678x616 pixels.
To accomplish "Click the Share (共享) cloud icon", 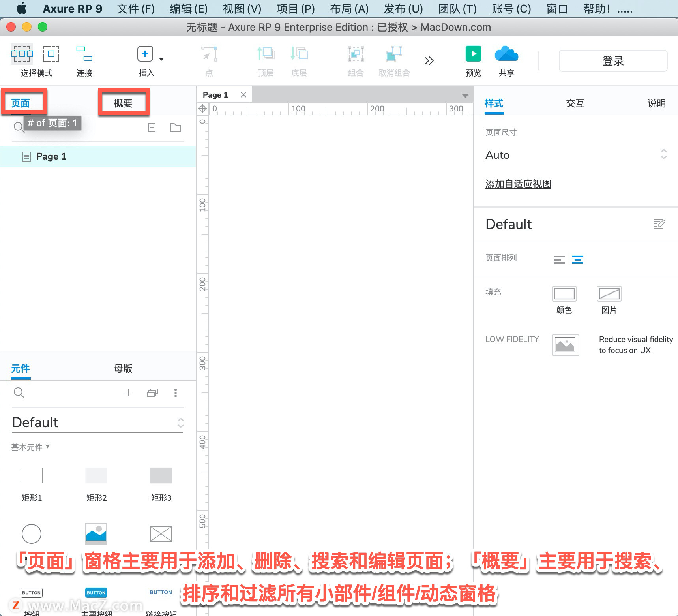I will (507, 54).
